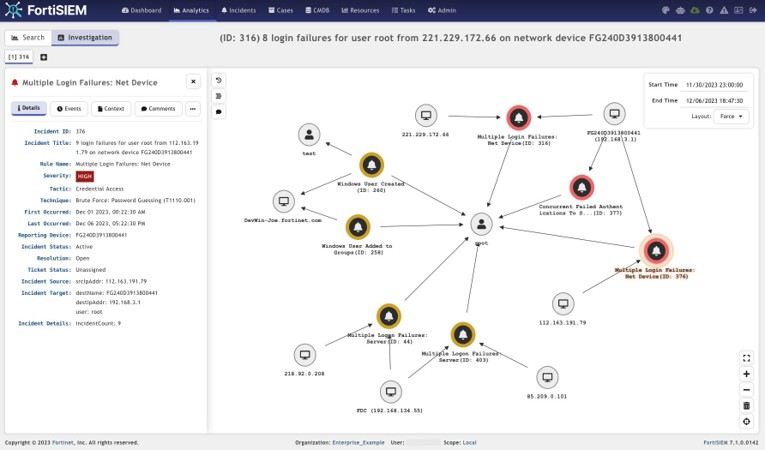The height and width of the screenshot is (450, 765).
Task: Select the Investigation view toggle
Action: pos(84,37)
